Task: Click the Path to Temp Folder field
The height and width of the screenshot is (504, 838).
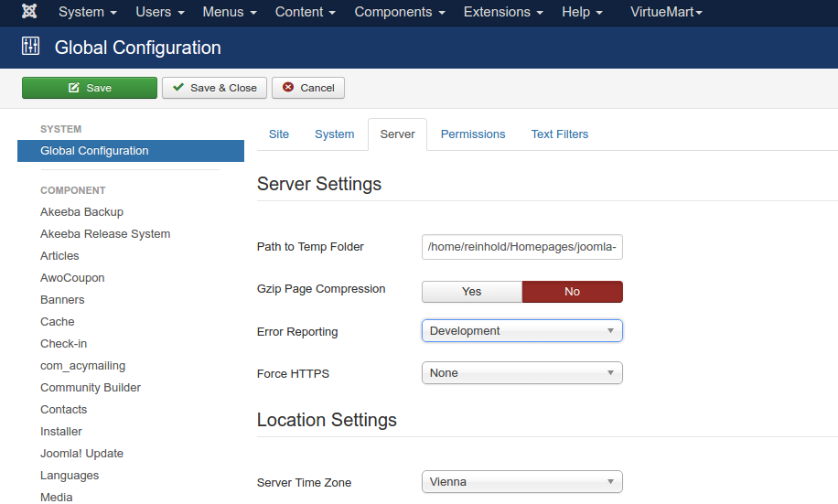Action: 521,247
